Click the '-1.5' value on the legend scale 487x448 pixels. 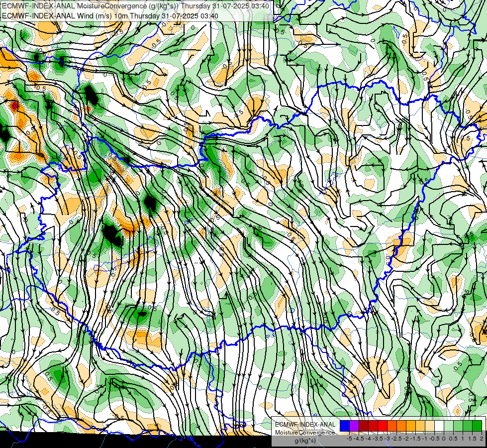point(415,439)
